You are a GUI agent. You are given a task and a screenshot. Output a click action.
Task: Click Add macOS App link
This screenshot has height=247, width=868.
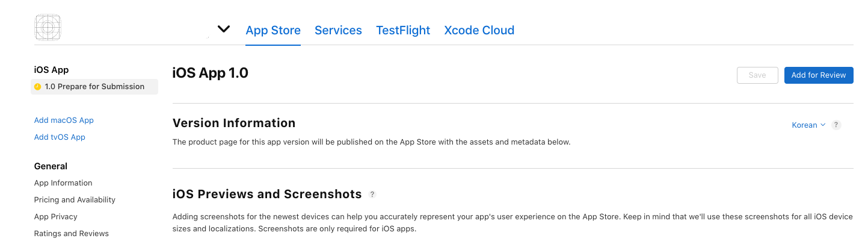click(64, 120)
